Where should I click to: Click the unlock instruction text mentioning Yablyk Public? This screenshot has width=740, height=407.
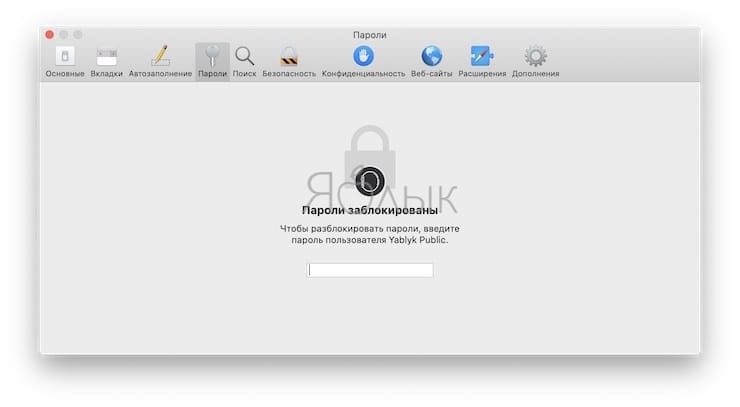(x=370, y=234)
